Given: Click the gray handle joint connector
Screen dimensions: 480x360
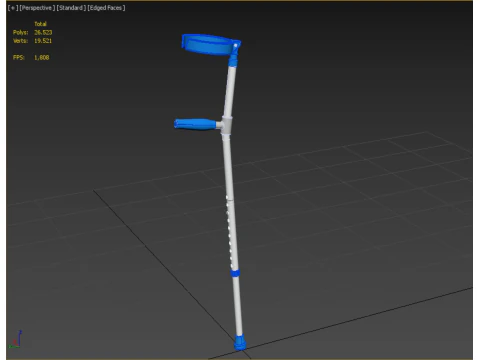Looking at the screenshot, I should coord(226,125).
